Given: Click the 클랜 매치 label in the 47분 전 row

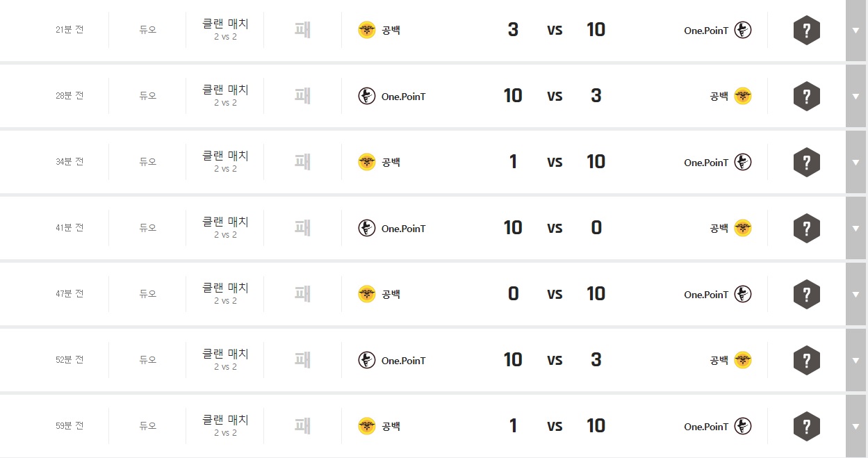Looking at the screenshot, I should tap(224, 288).
